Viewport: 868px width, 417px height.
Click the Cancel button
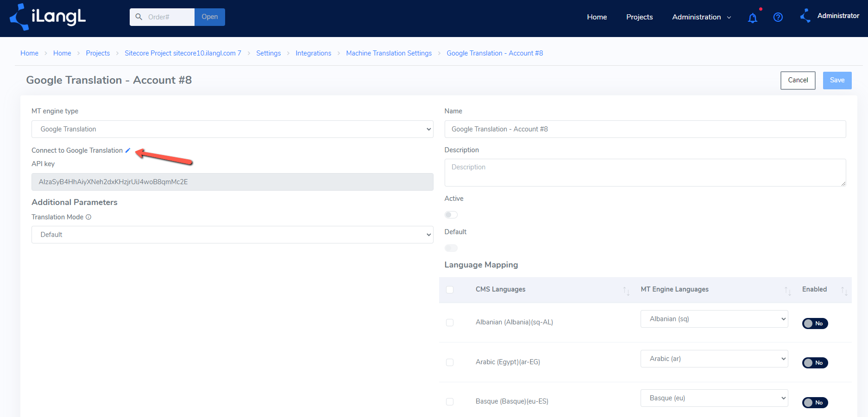point(798,81)
